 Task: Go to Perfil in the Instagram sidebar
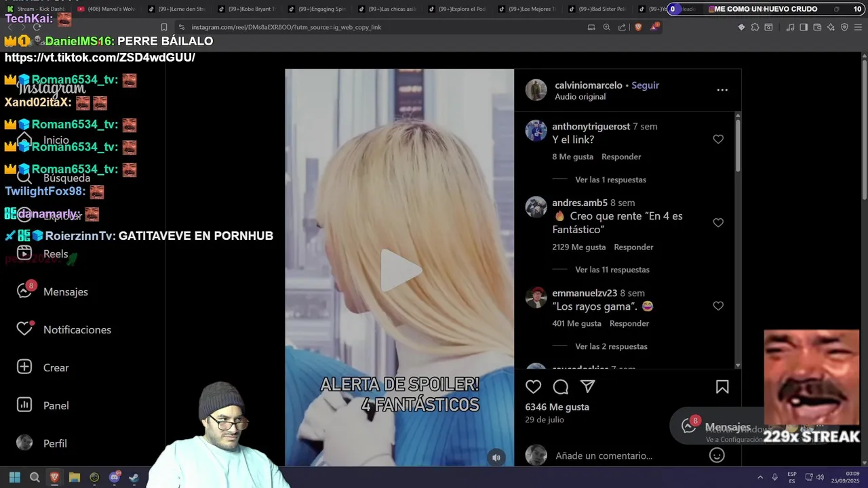41,443
